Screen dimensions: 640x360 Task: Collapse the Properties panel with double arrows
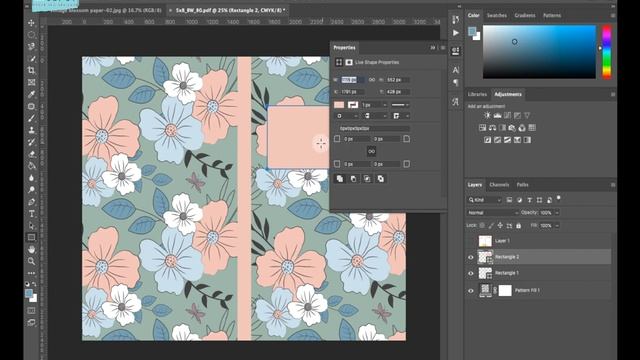pos(433,48)
